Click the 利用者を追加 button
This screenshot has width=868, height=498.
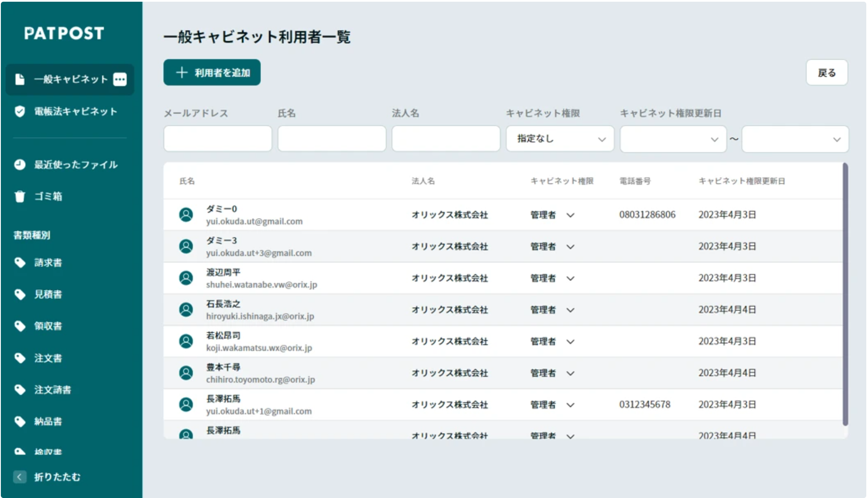212,72
